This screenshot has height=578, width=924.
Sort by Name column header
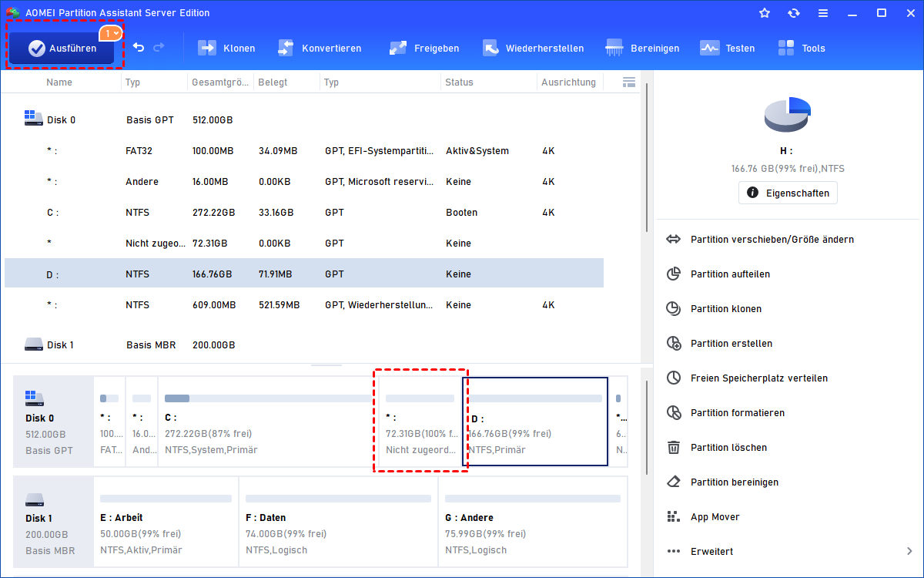click(x=59, y=82)
